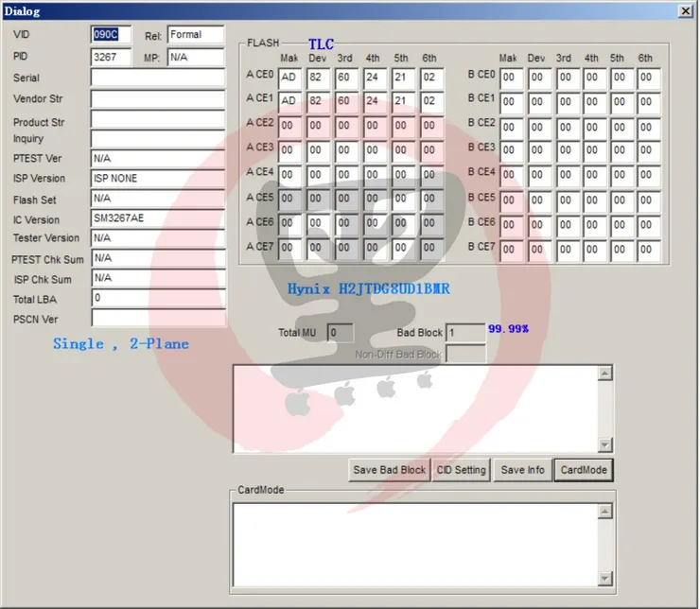Click the B CE0 Mak cell
Image resolution: width=700 pixels, height=609 pixels.
pos(511,78)
